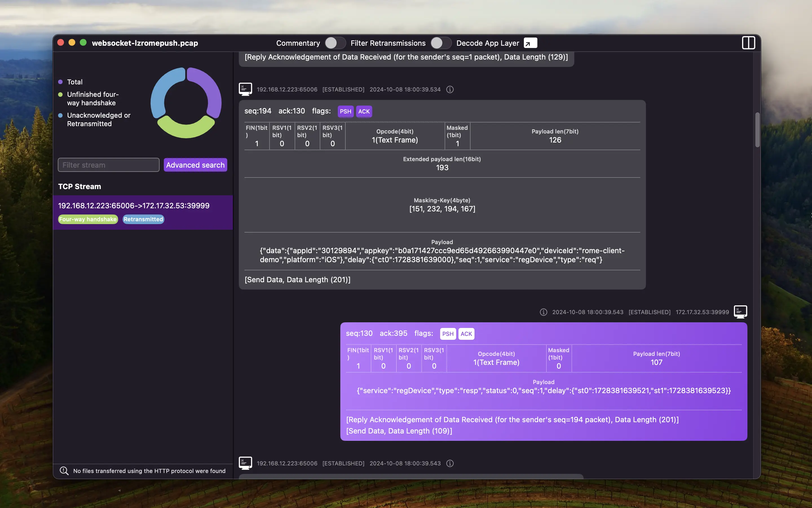
Task: Click the Reply Acknowledgement for seq=194 note
Action: point(512,420)
